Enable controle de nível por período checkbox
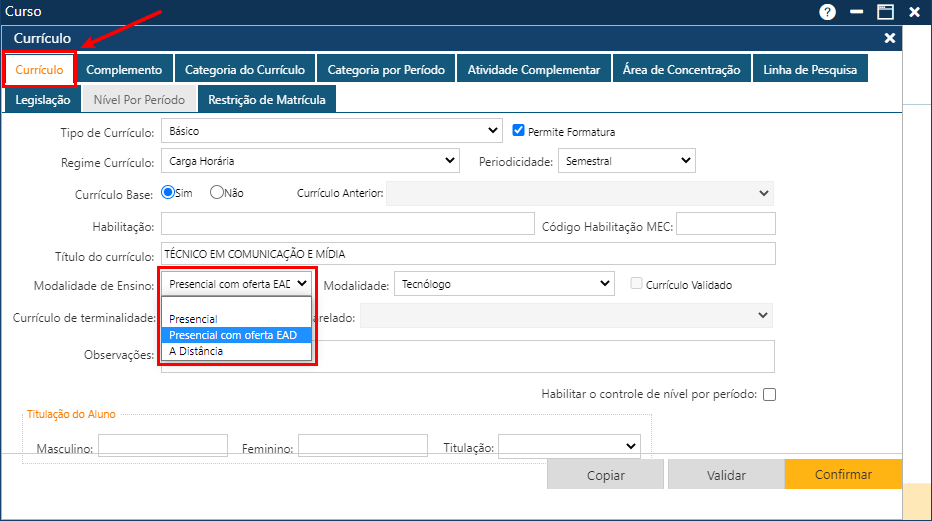The image size is (932, 521). pos(769,394)
